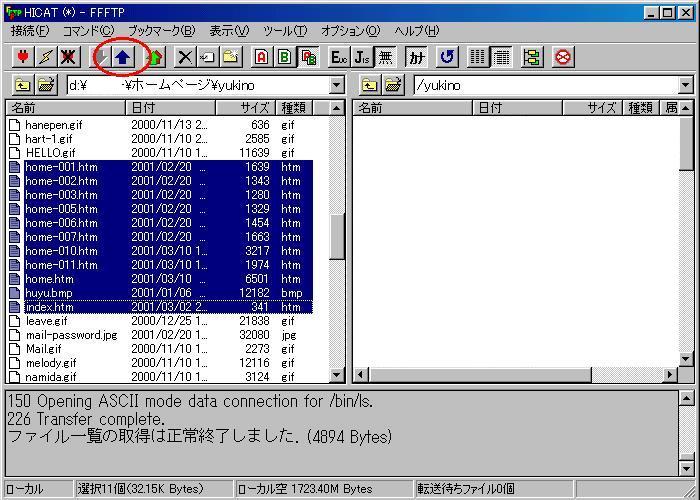The image size is (700, 500).
Task: Expand the local folder path dropdown
Action: 336,86
